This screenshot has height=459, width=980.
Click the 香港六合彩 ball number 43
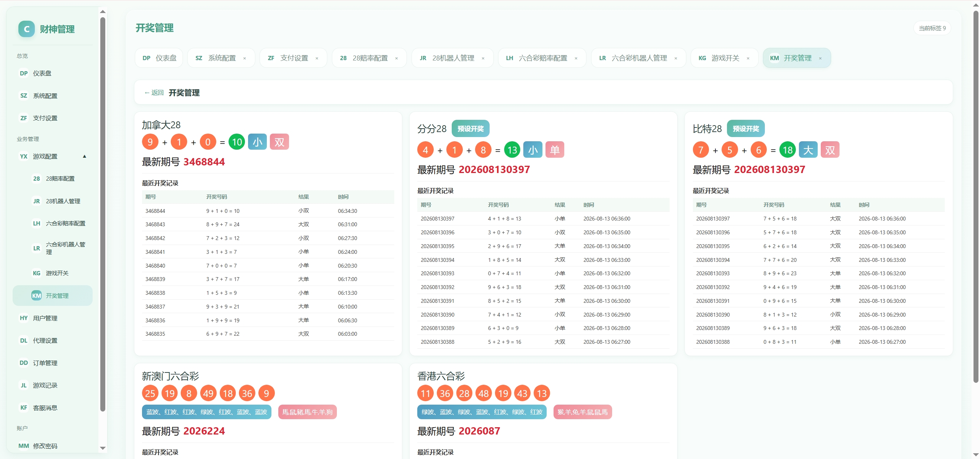[x=522, y=393]
